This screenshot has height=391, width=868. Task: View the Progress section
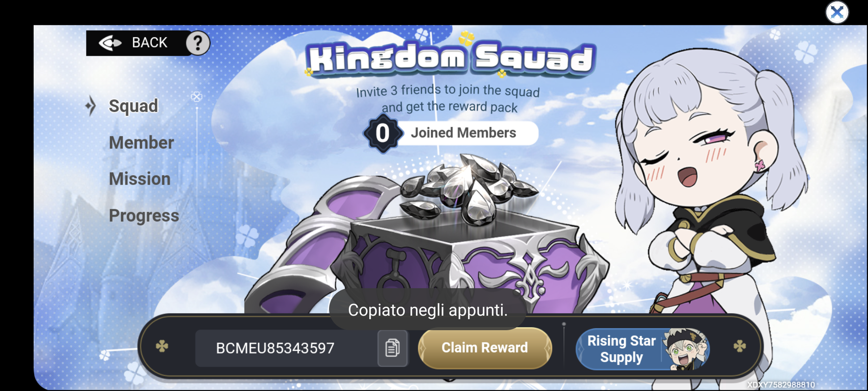pos(144,216)
